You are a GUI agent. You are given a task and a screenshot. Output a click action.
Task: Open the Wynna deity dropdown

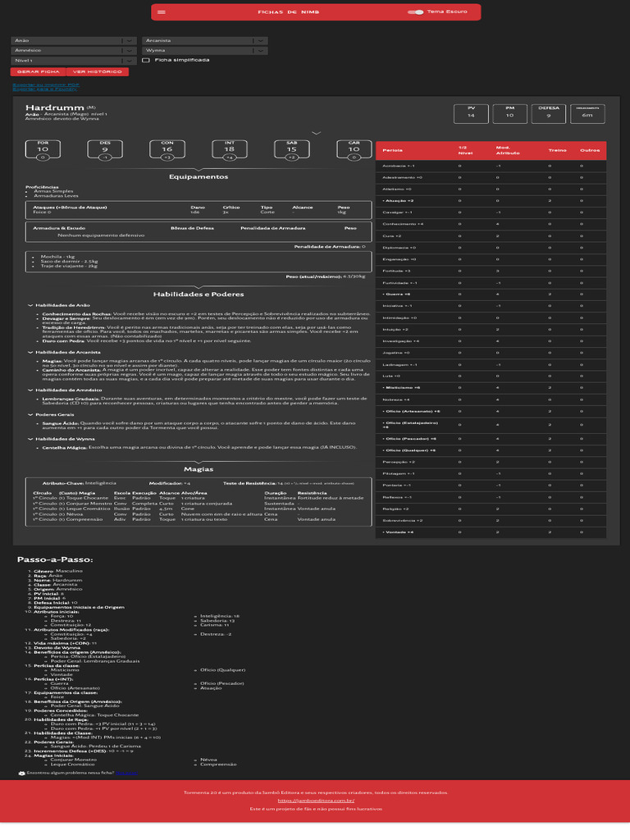coord(204,50)
